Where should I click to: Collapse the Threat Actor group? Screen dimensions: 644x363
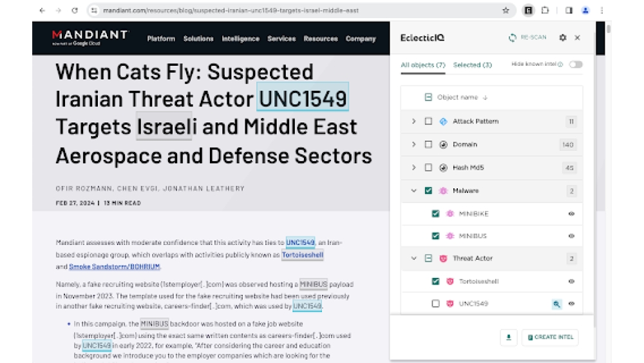coord(413,258)
